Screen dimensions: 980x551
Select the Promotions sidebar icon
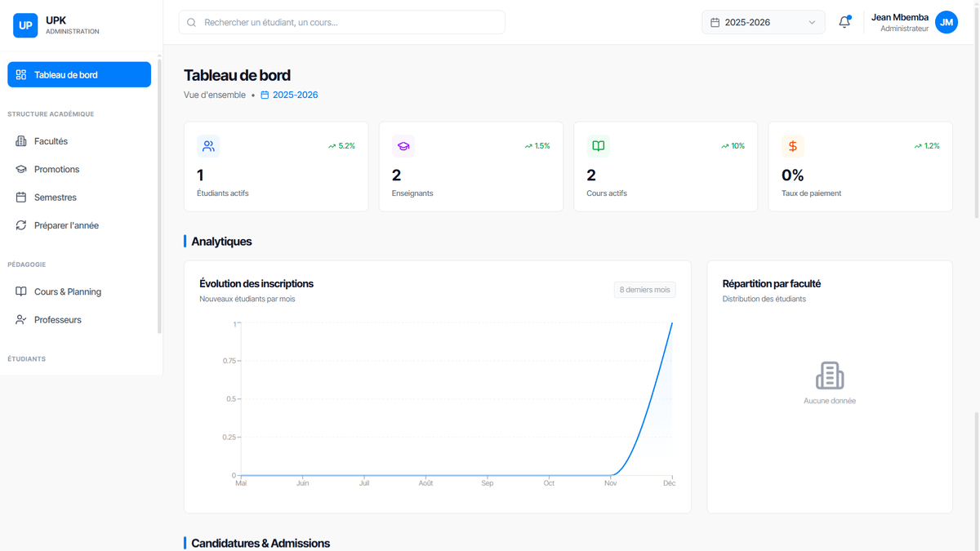point(22,169)
